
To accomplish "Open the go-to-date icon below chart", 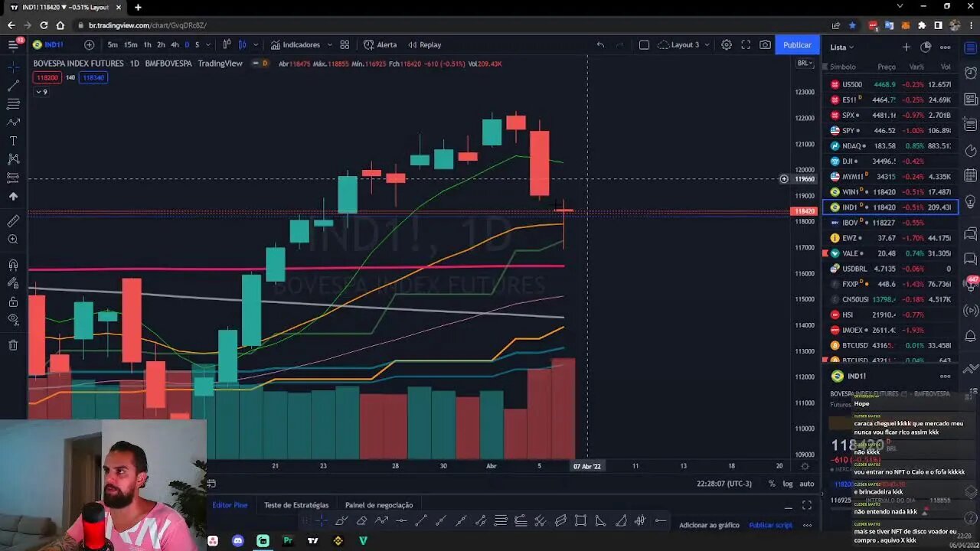I will click(211, 484).
